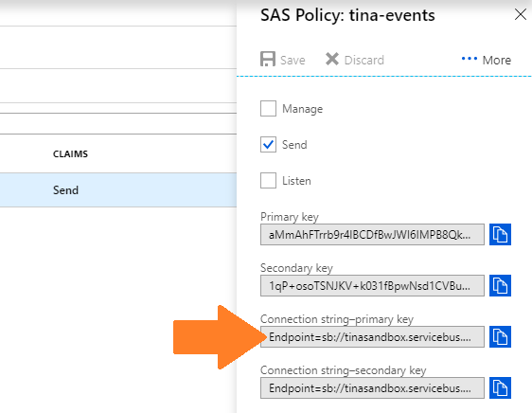Uncheck the Send checkbox
532x413 pixels.
[x=268, y=144]
